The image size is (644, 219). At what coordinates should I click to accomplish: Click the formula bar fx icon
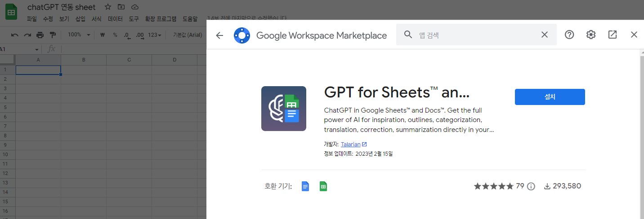tap(51, 49)
